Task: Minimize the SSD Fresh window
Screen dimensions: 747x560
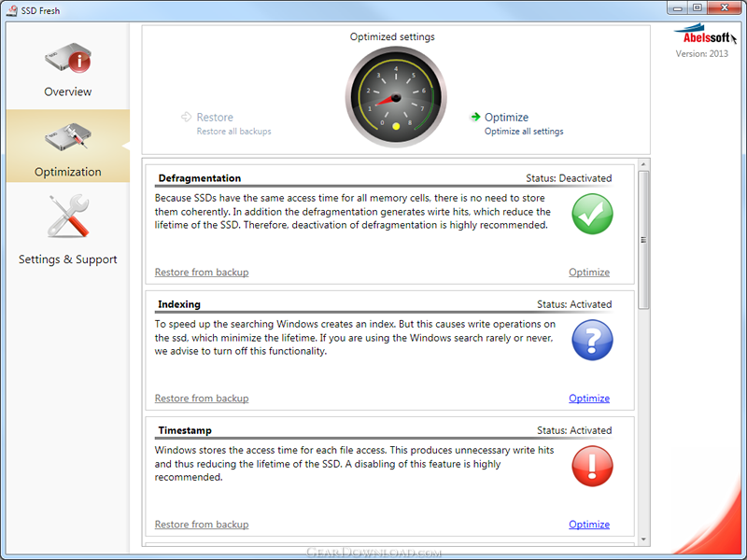Action: click(678, 8)
